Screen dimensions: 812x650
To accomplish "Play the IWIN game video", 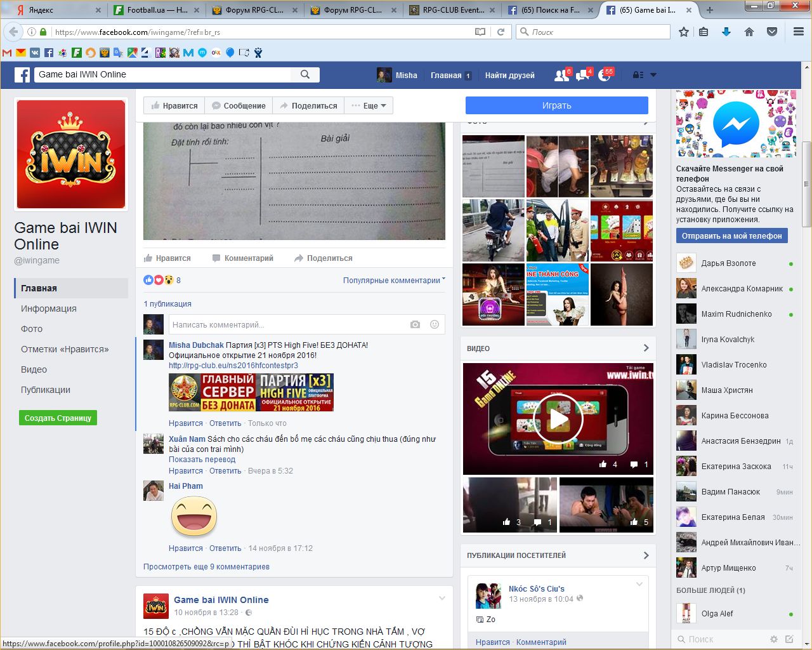I will tap(558, 419).
